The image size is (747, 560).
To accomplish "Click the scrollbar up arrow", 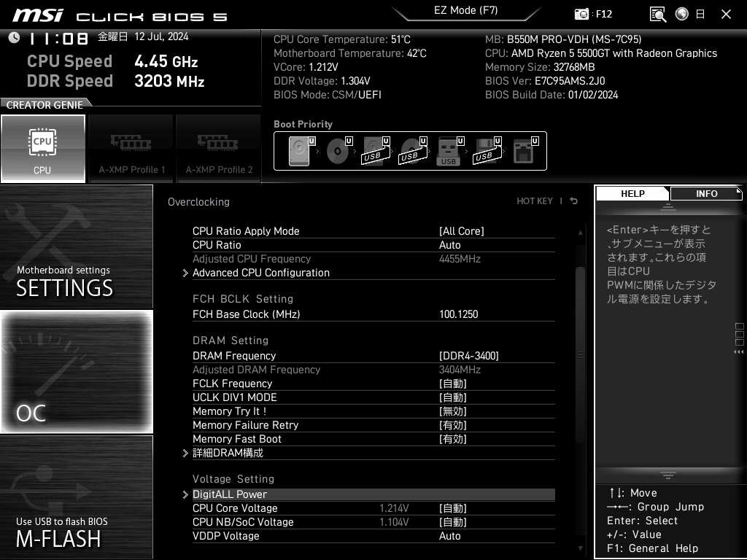I will (580, 233).
